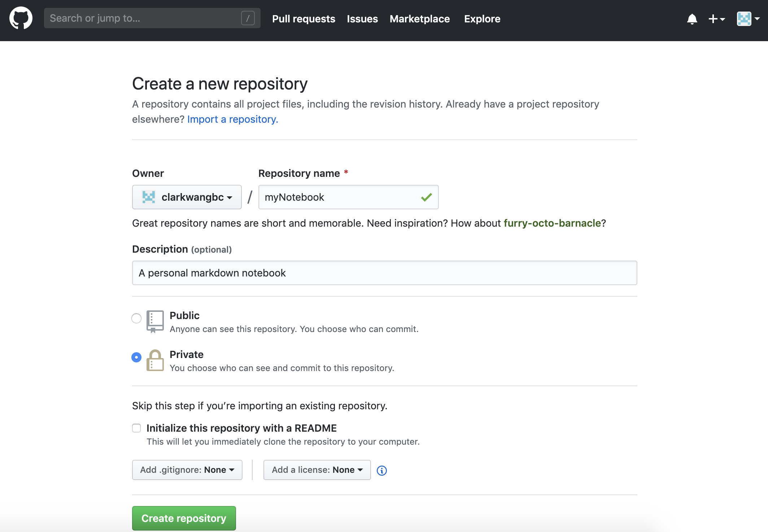Open the notifications bell
Viewport: 768px width, 532px height.
692,19
